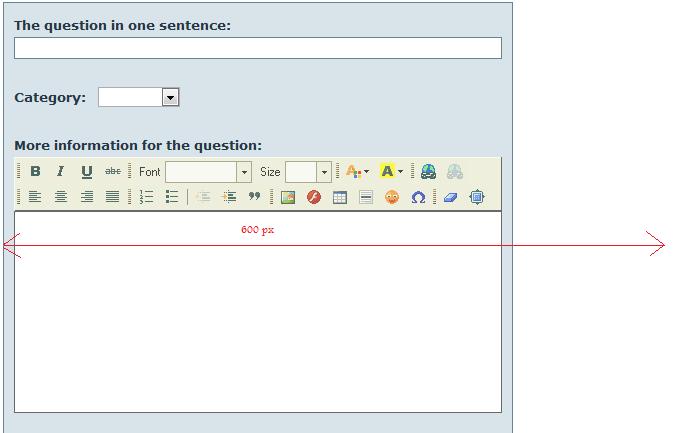The height and width of the screenshot is (433, 676).
Task: Insert a numbered list
Action: point(147,197)
